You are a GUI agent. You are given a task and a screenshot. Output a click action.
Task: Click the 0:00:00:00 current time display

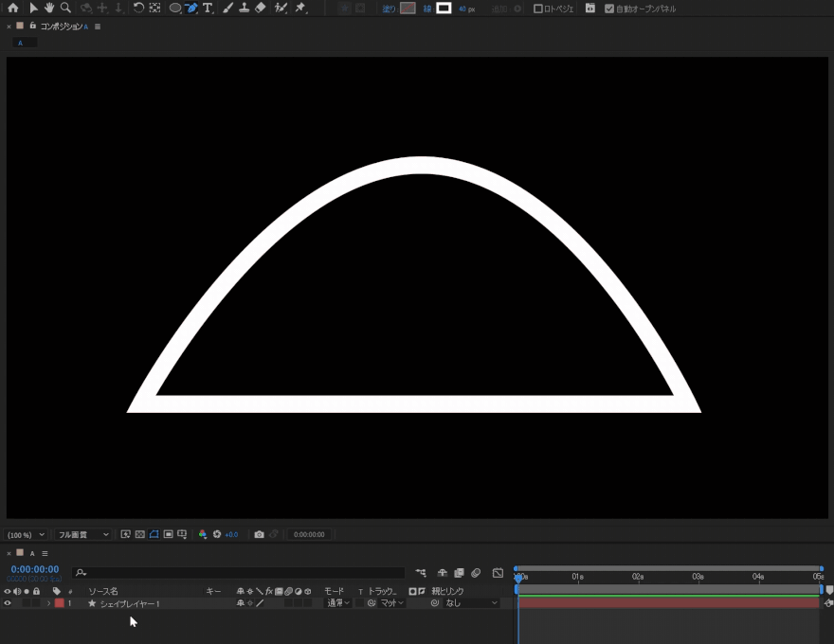(x=35, y=569)
